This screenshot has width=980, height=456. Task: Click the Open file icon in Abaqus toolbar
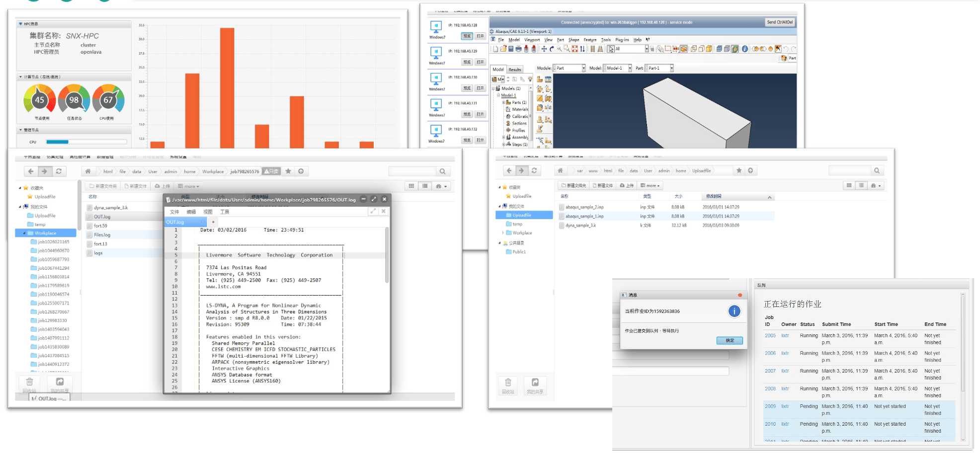point(503,49)
